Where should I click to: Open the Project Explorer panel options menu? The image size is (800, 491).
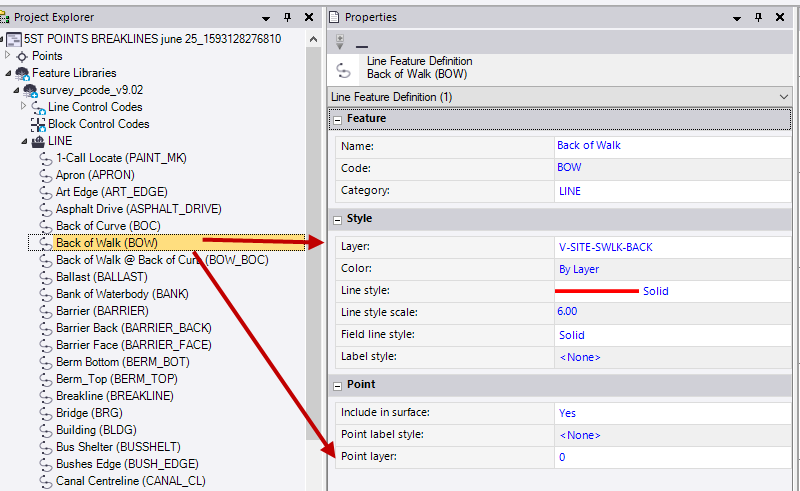pos(266,18)
